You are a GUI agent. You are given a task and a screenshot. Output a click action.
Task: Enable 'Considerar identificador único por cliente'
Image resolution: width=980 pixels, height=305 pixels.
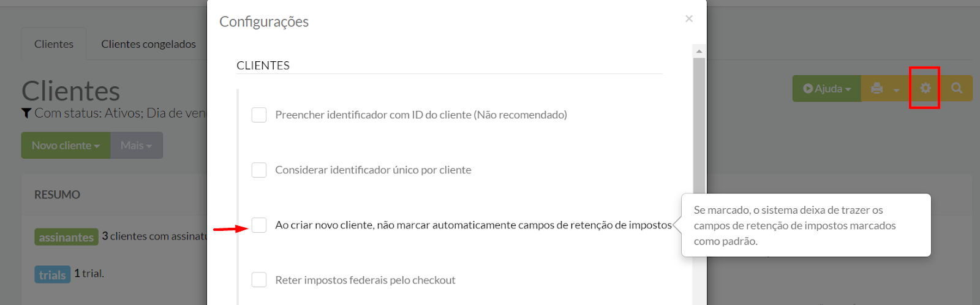coord(259,170)
